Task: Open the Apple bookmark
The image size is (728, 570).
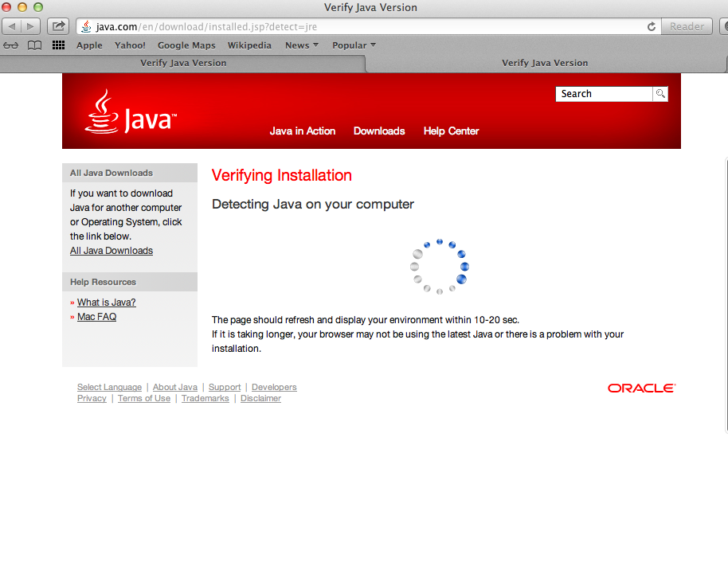Action: [x=90, y=45]
